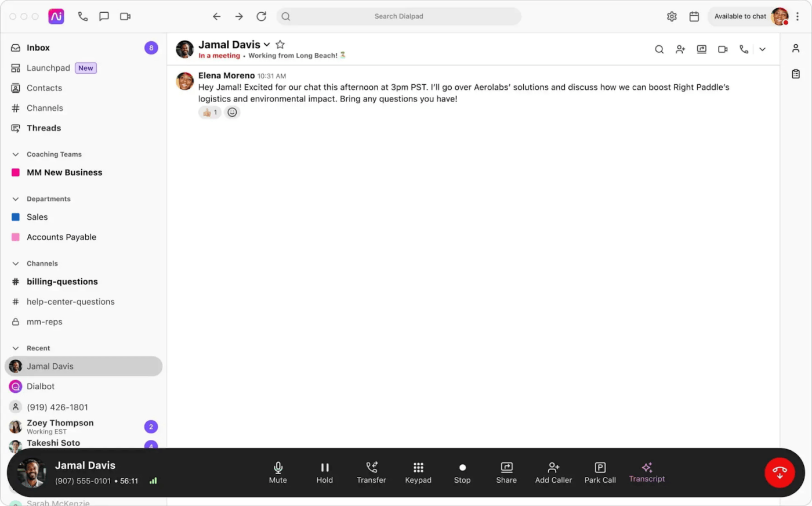Add Caller to the call
The width and height of the screenshot is (812, 506).
(553, 472)
